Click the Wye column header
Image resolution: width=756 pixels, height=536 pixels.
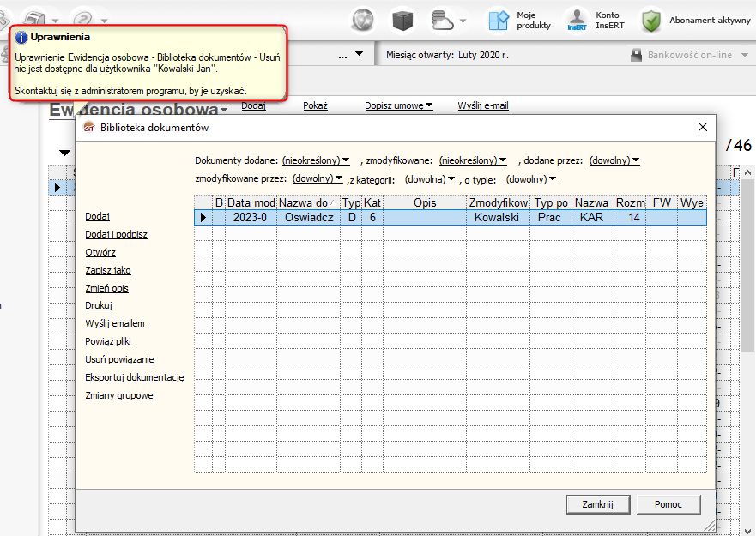click(x=692, y=202)
